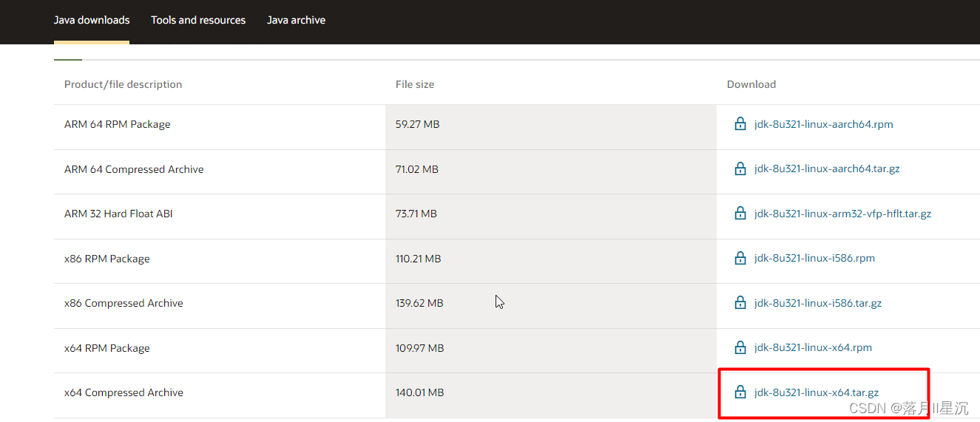Click lock icon for jdk-8u321-linux-x64.rpm

[740, 347]
